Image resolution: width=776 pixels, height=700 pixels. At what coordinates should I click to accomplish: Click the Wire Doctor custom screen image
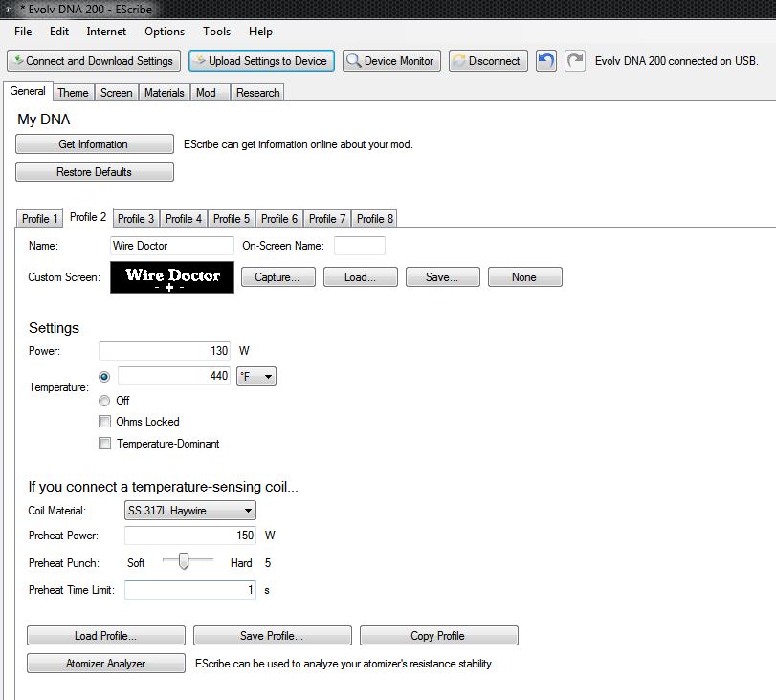[172, 277]
